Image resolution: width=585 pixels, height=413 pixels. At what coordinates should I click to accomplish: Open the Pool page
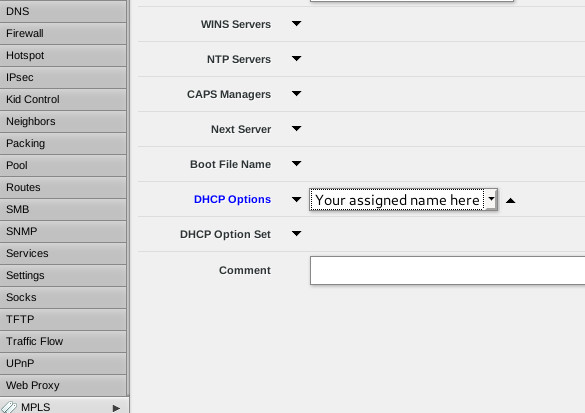pyautogui.click(x=63, y=165)
